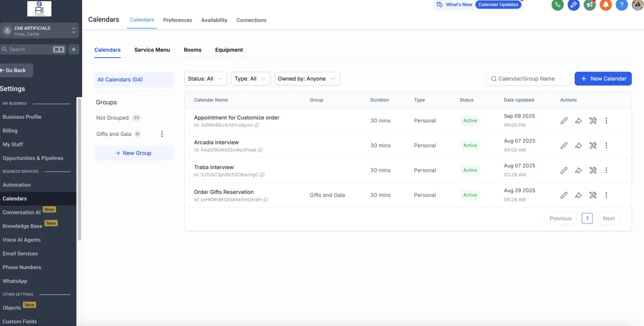Click the edit pencil for Arcadia Interview
644x326 pixels.
563,146
